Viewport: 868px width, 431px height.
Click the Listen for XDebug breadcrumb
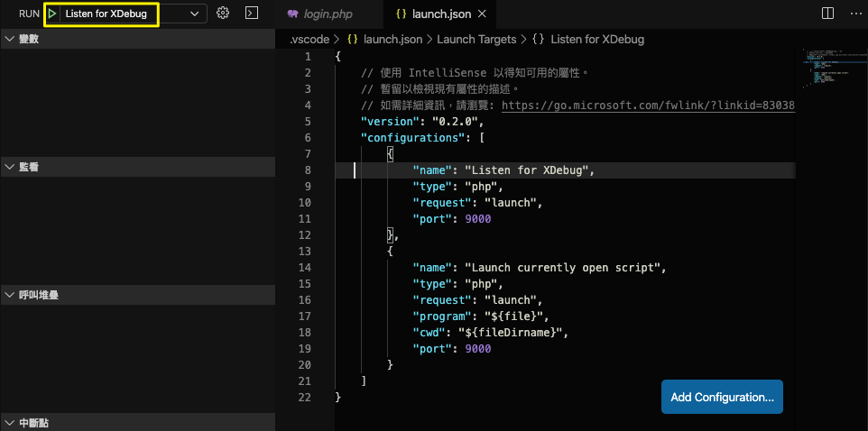point(597,40)
